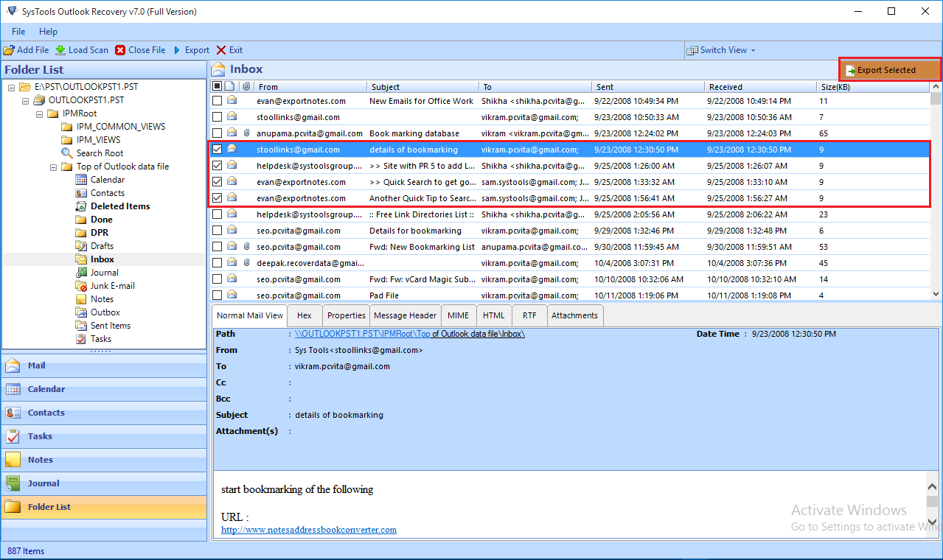Select the Search Root magnifier icon

click(67, 153)
